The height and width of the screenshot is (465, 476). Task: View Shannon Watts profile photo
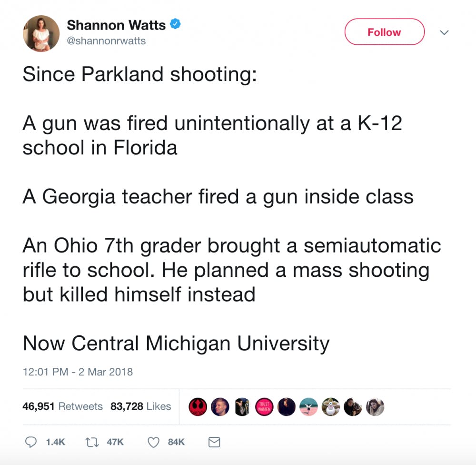point(41,33)
